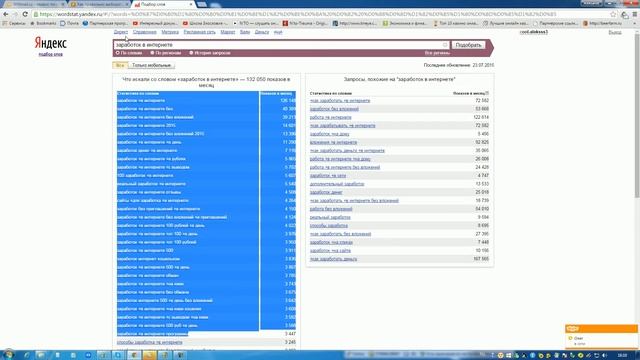Image resolution: width=640 pixels, height=360 pixels.
Task: Open similar query 'способы заработка'
Action: (329, 226)
